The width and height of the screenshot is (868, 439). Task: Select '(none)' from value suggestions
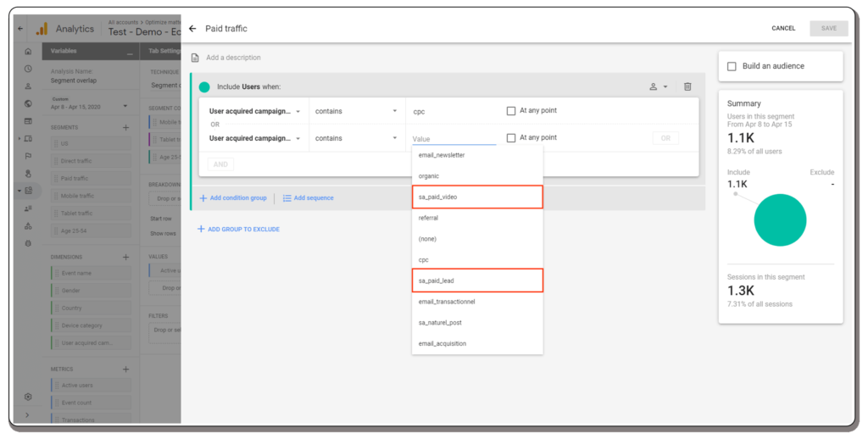point(477,239)
